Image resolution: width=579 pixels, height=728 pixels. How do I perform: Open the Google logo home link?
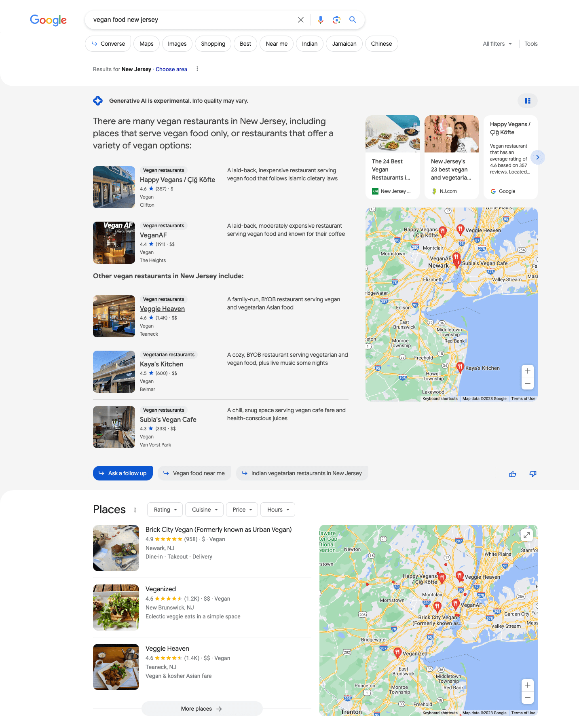tap(48, 20)
